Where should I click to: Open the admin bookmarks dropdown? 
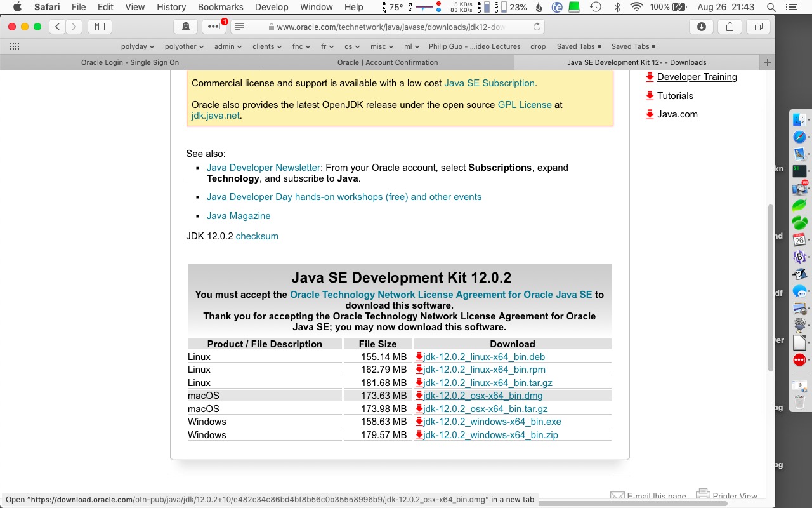click(228, 46)
